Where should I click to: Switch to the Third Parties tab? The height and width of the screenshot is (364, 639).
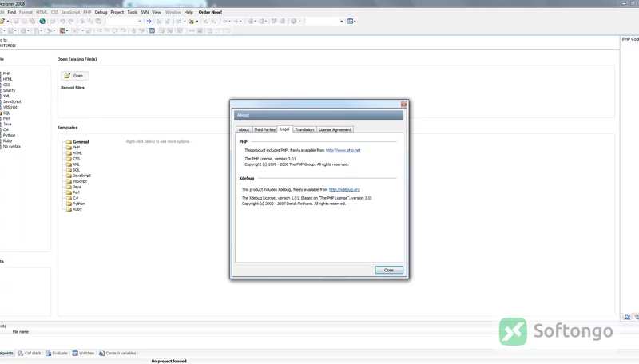coord(264,129)
